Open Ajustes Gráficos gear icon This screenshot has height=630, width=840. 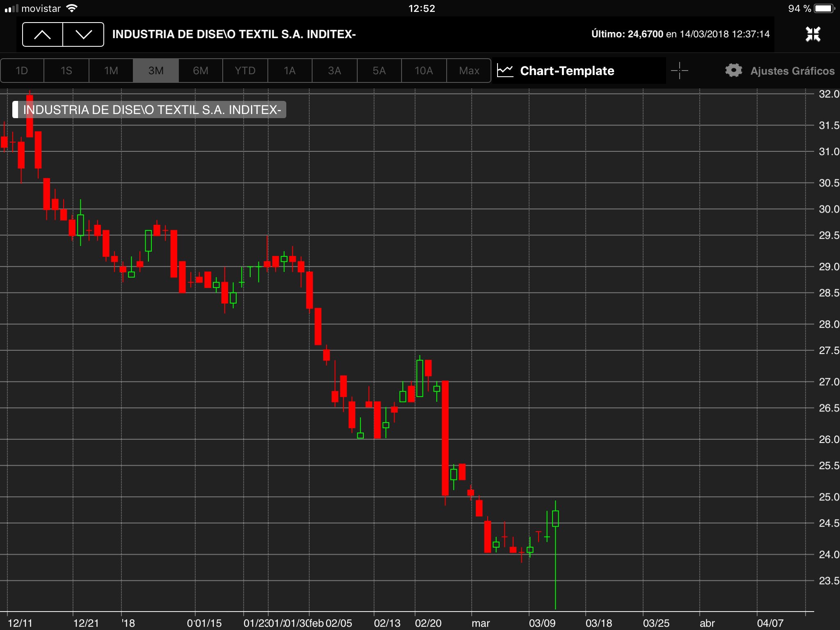click(x=733, y=71)
